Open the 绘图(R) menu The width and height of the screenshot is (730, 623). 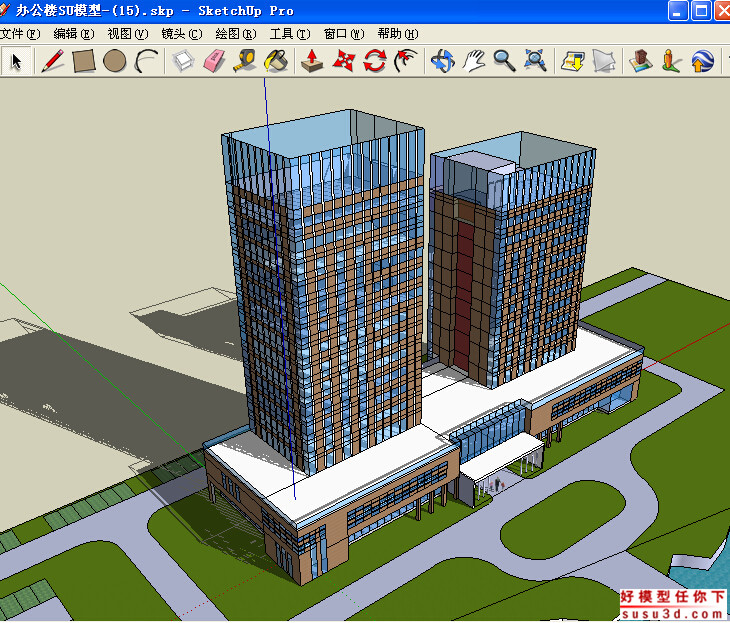click(236, 34)
